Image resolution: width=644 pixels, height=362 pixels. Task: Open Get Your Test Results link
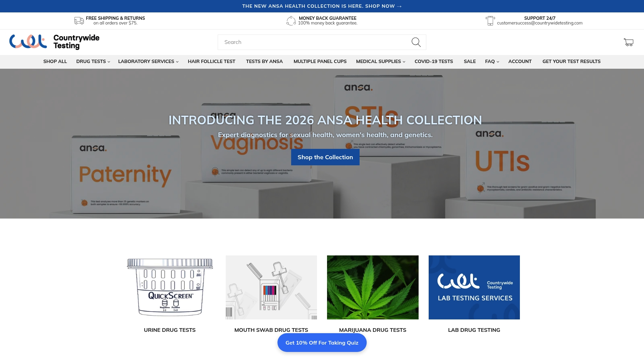pos(572,62)
